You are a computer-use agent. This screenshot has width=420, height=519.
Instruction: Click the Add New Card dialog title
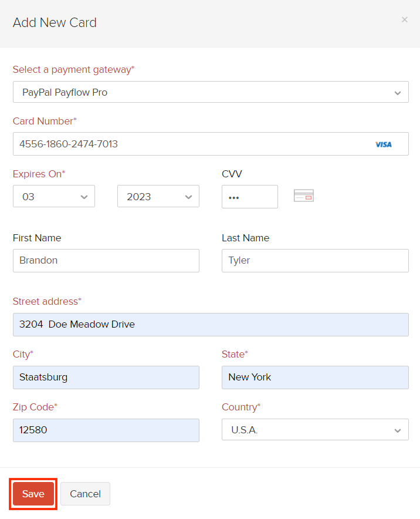pos(55,23)
